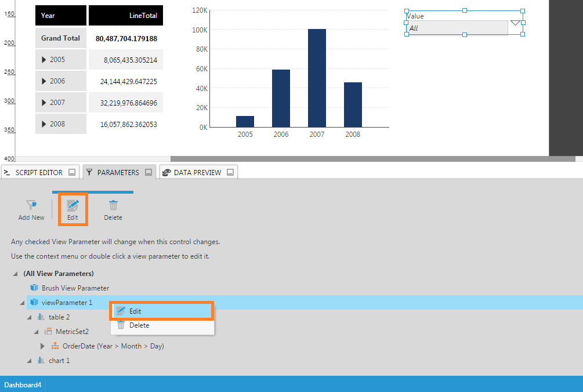Click the viewParameter 1 cube icon
Image resolution: width=583 pixels, height=392 pixels.
(x=34, y=302)
